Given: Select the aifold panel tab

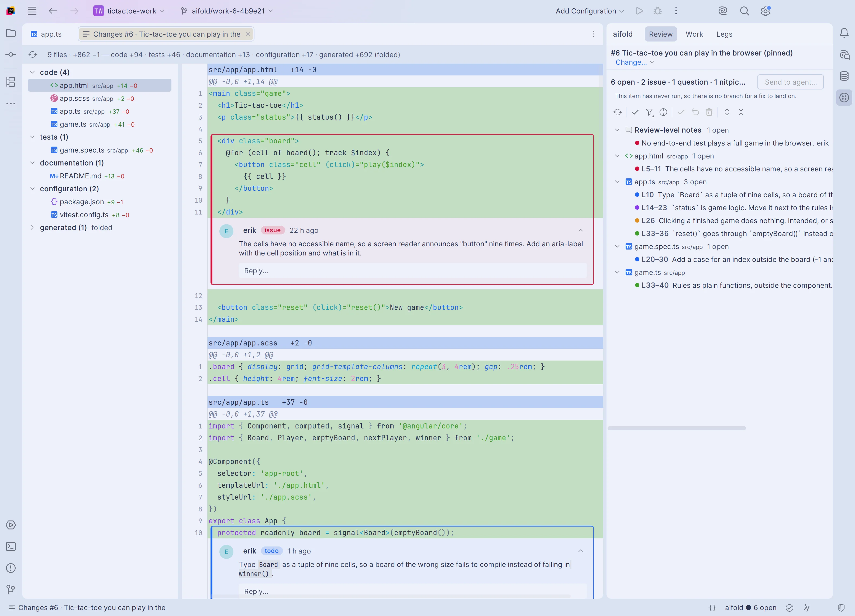Looking at the screenshot, I should point(622,34).
